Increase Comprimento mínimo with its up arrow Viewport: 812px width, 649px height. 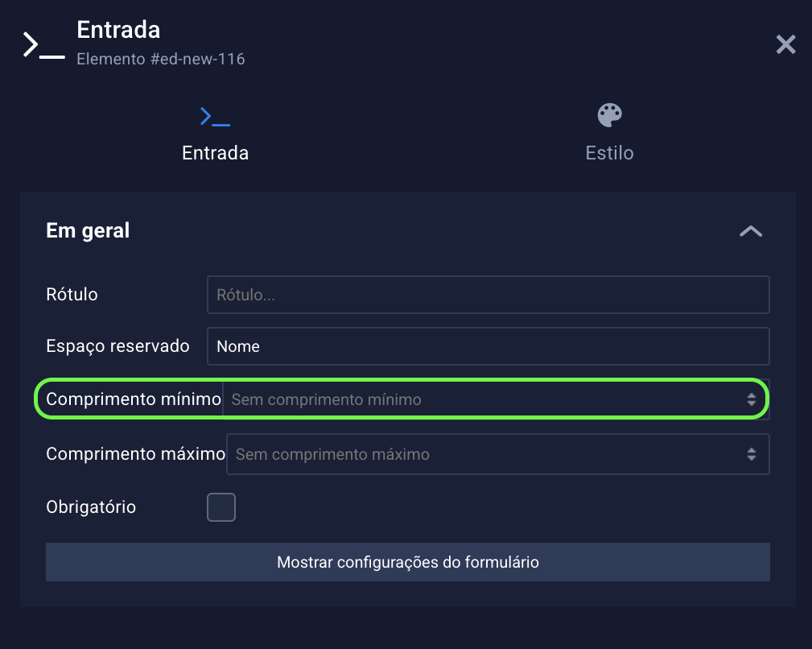[752, 395]
